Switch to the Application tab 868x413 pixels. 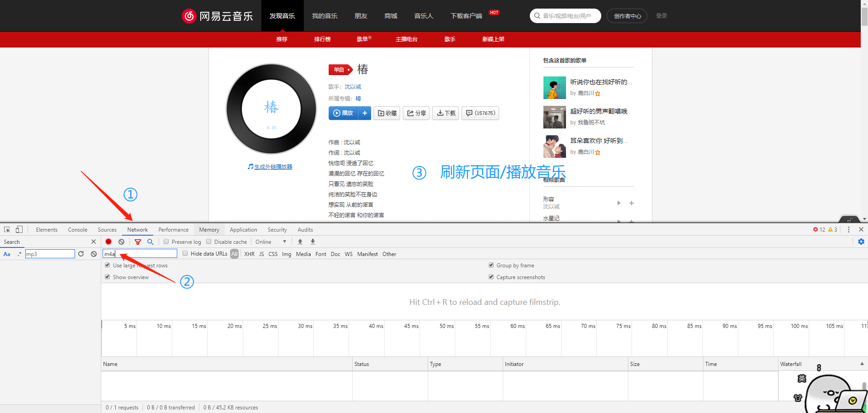[x=243, y=229]
